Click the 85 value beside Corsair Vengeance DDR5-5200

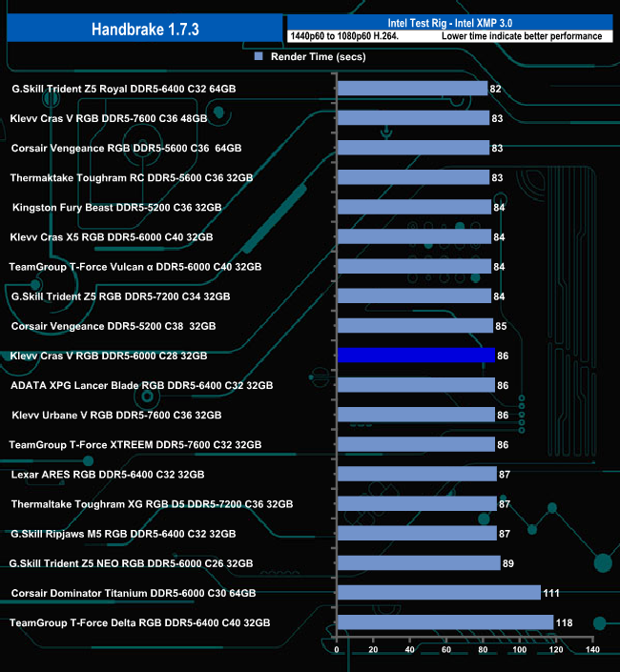click(501, 326)
